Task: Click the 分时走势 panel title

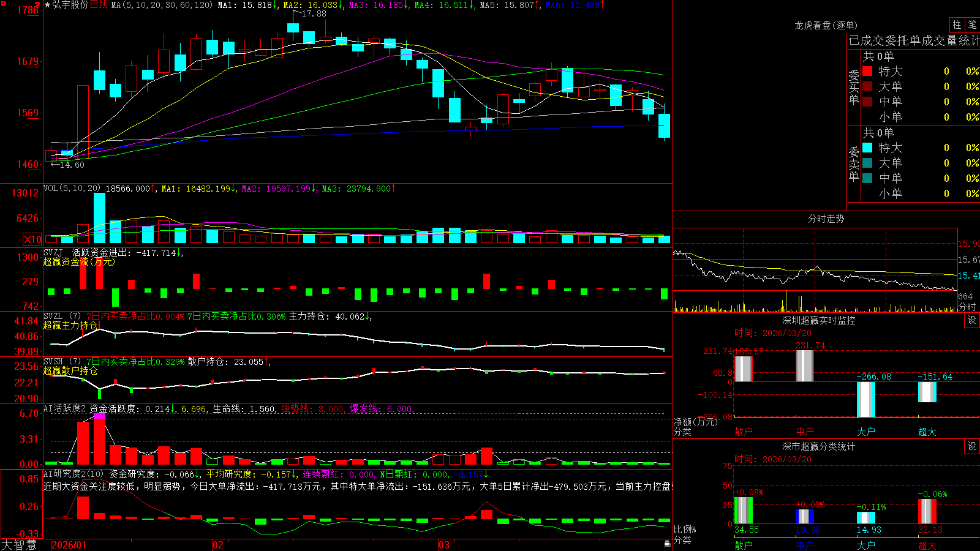Action: 826,219
